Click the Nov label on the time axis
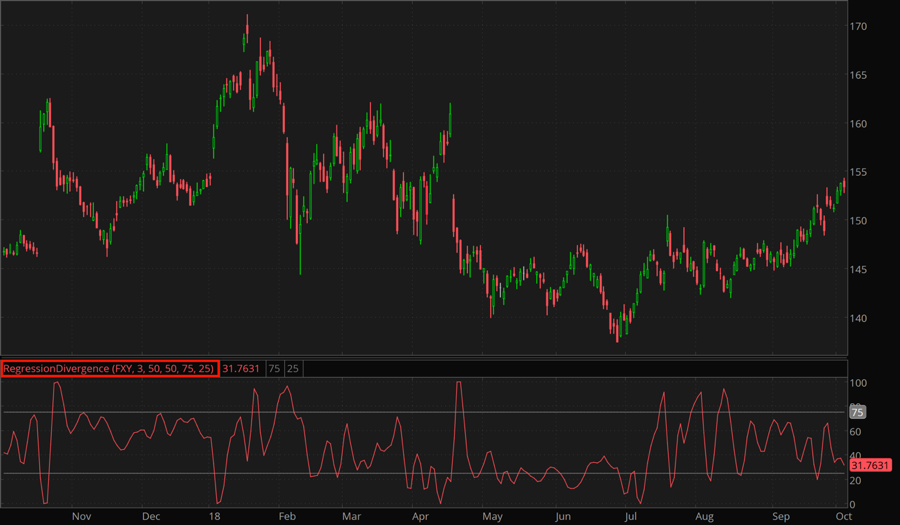Viewport: 900px width, 525px height. [81, 517]
